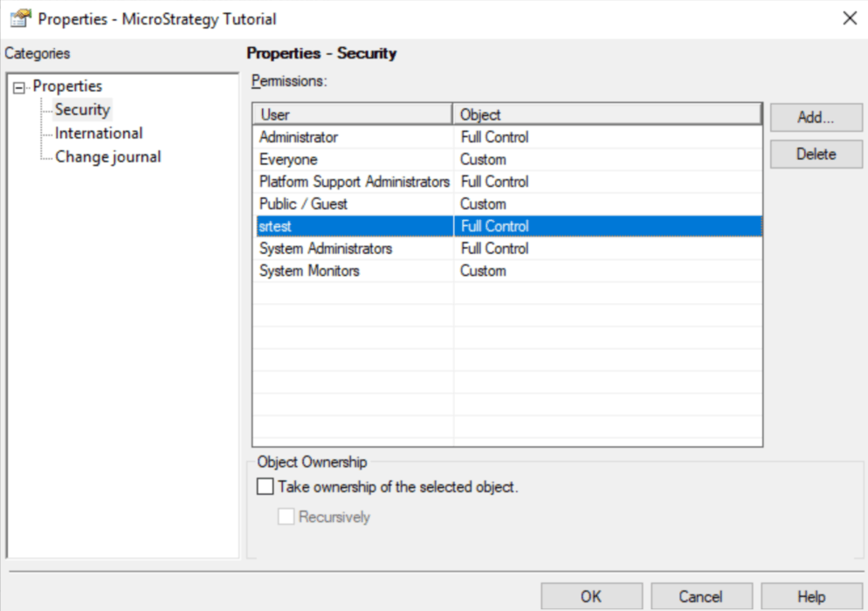
Task: Confirm with the OK button
Action: pyautogui.click(x=591, y=596)
